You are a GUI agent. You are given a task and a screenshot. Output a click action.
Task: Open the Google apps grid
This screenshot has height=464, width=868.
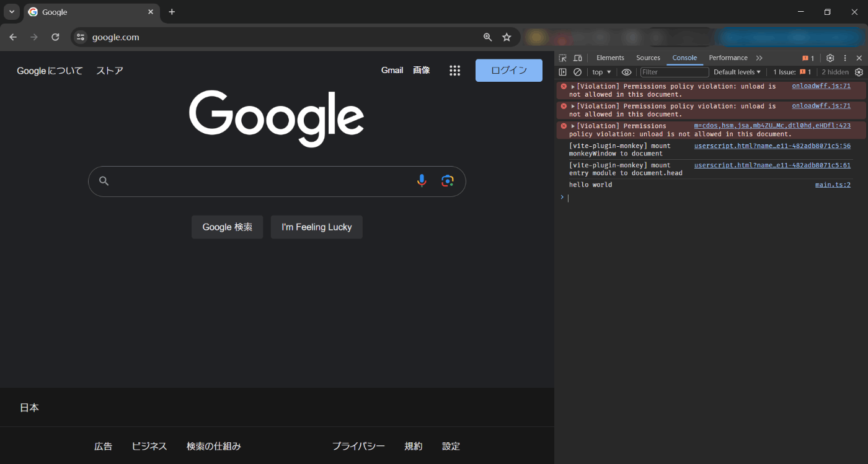click(x=454, y=71)
